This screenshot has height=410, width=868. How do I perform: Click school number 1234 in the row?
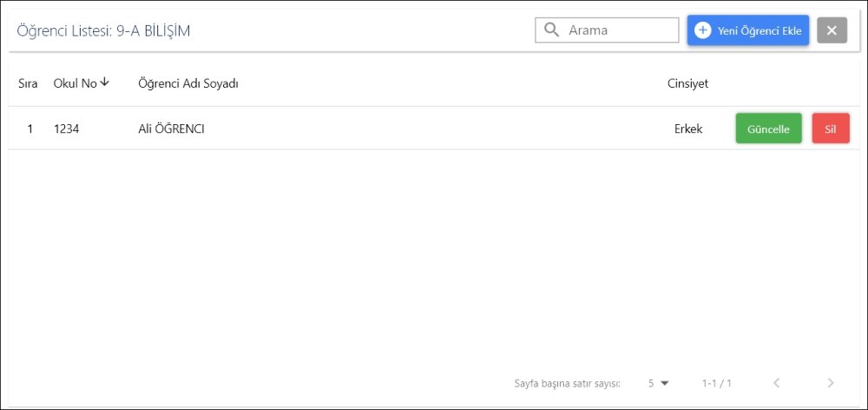66,129
